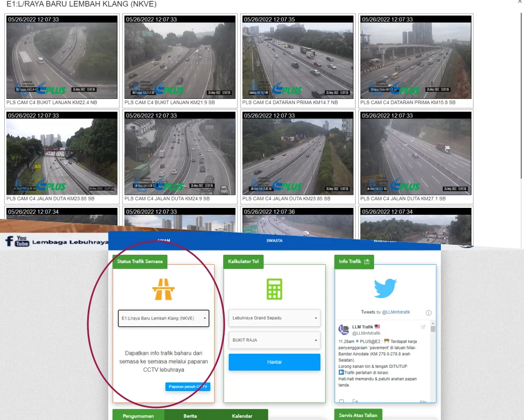The height and width of the screenshot is (420, 524).
Task: Click the LLM Trafik profile avatar
Action: point(344,330)
